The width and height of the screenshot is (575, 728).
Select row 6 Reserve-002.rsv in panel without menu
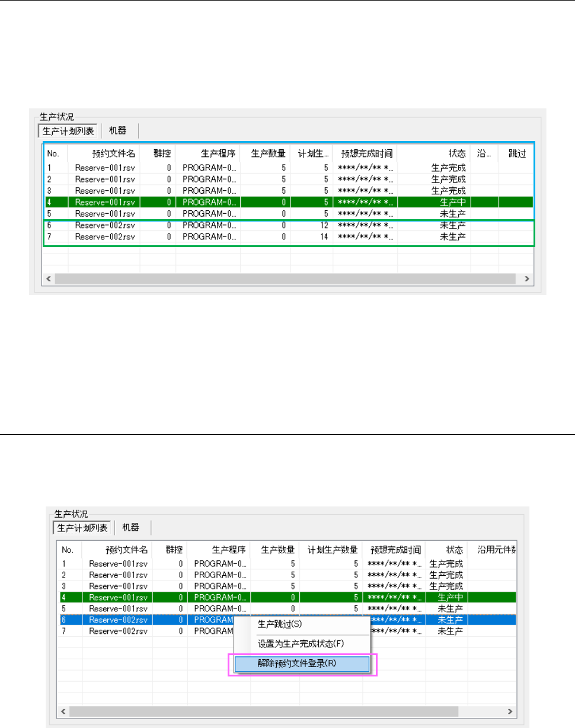point(288,225)
